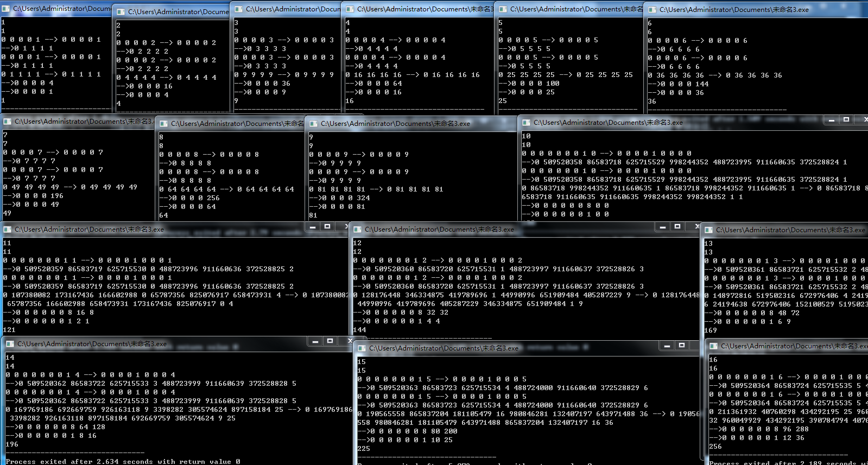Click the line '-->0 0 0 0 0 0 8 16 8'

point(48,313)
